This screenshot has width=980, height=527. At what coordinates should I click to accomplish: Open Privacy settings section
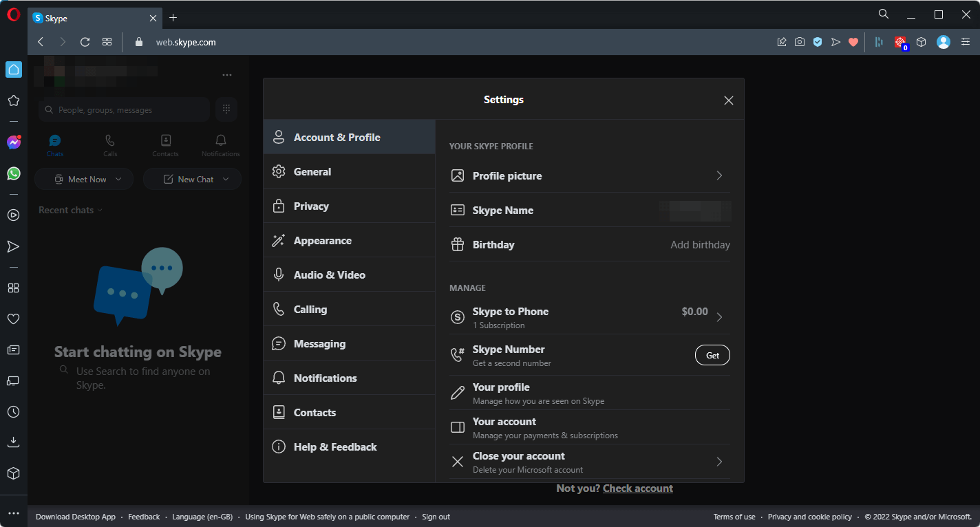point(350,206)
